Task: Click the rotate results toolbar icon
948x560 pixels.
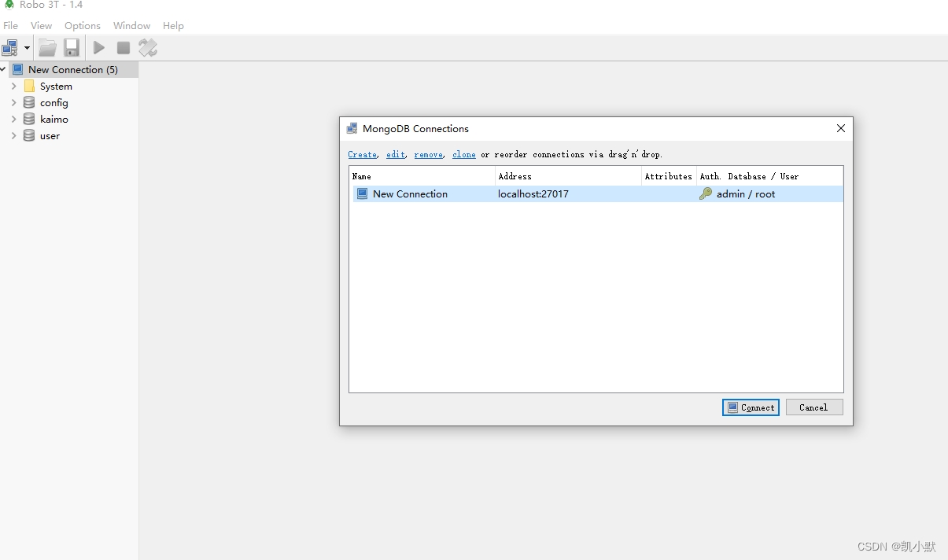Action: coord(148,48)
